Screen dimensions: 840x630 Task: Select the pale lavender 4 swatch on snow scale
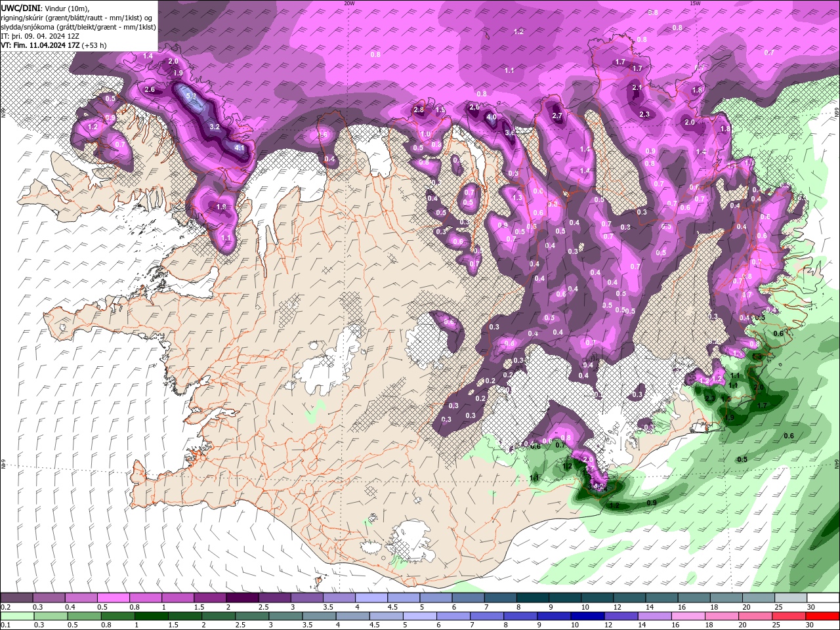tap(371, 598)
